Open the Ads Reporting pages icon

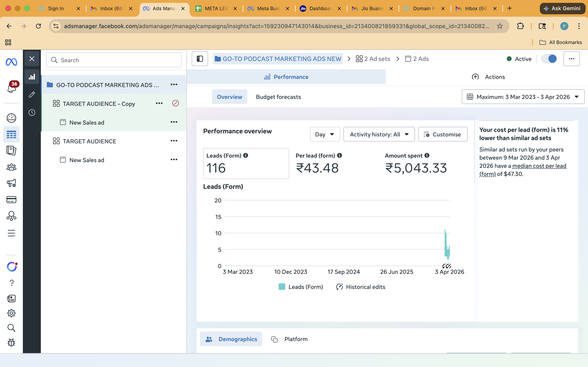[x=11, y=150]
